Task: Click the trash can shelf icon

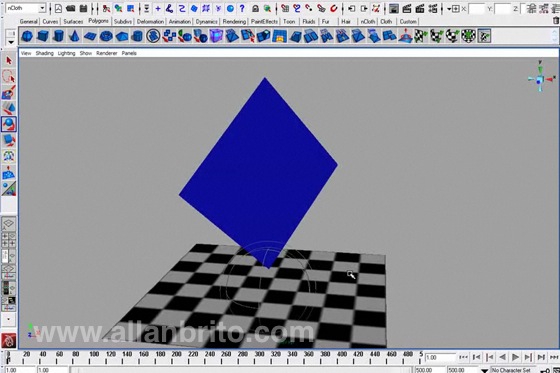Action: click(556, 21)
